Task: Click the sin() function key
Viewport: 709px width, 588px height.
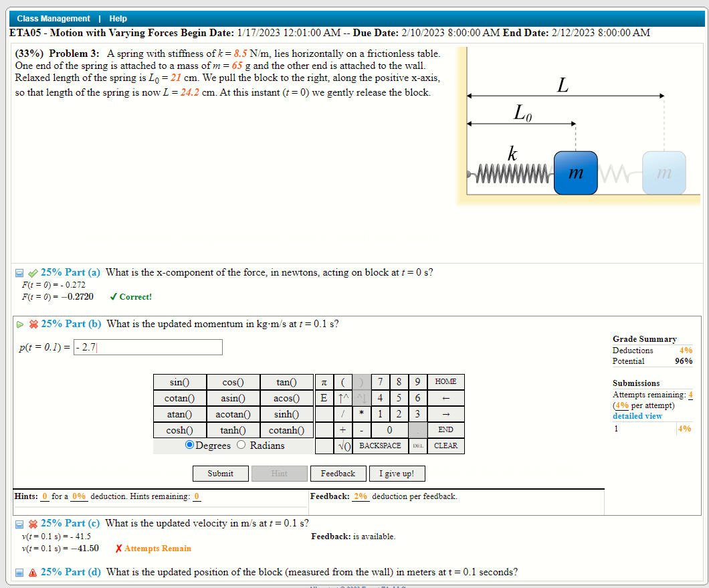Action: [179, 382]
